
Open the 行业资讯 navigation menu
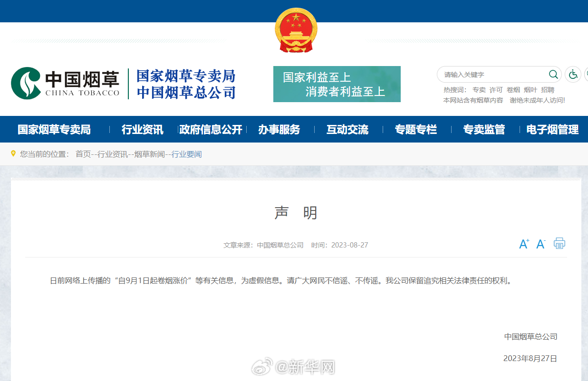pos(142,129)
